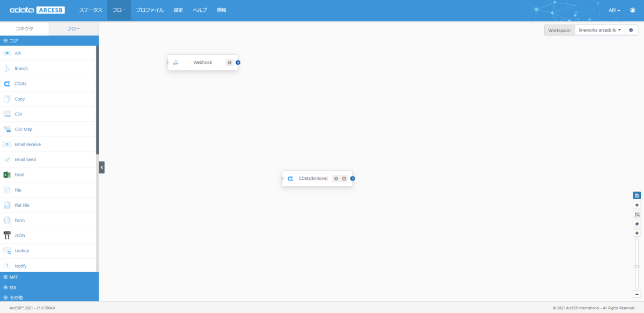Select the File connector icon
The height and width of the screenshot is (313, 644).
pos(7,190)
